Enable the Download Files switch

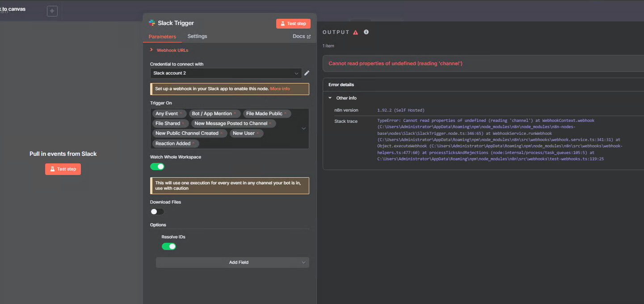(157, 212)
